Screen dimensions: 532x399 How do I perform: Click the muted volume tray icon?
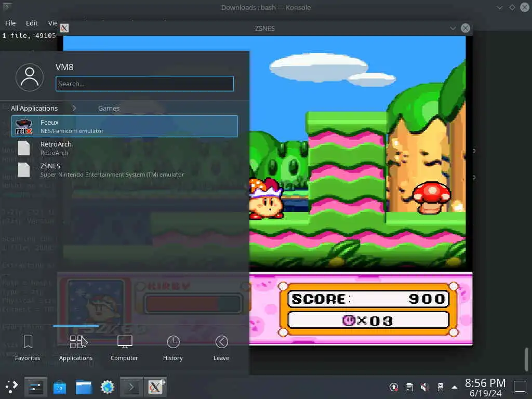pos(424,387)
